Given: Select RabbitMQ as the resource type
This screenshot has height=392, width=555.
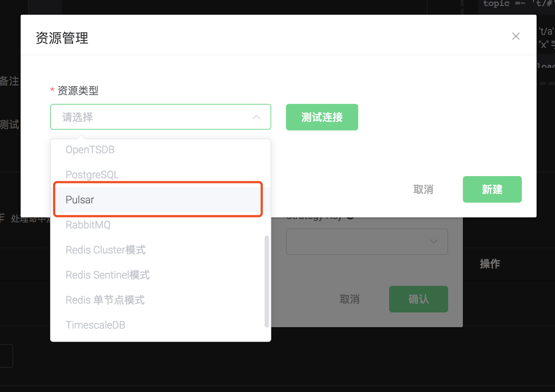Looking at the screenshot, I should coord(88,225).
